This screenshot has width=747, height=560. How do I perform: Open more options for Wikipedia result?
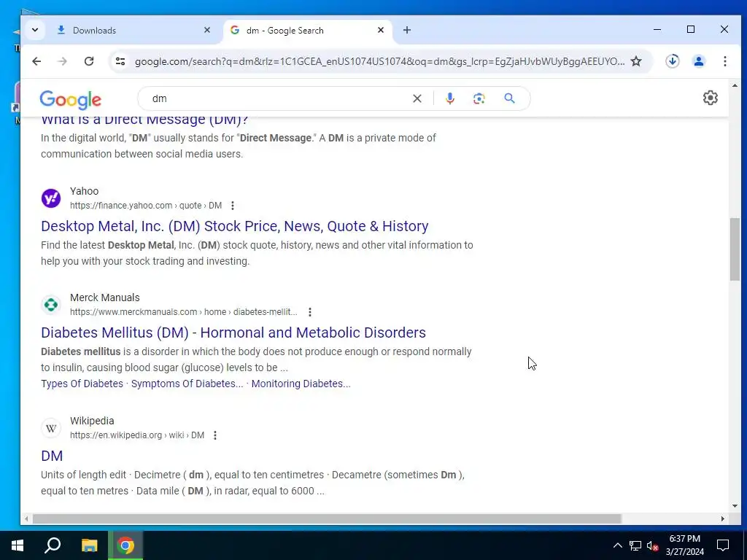pos(215,435)
